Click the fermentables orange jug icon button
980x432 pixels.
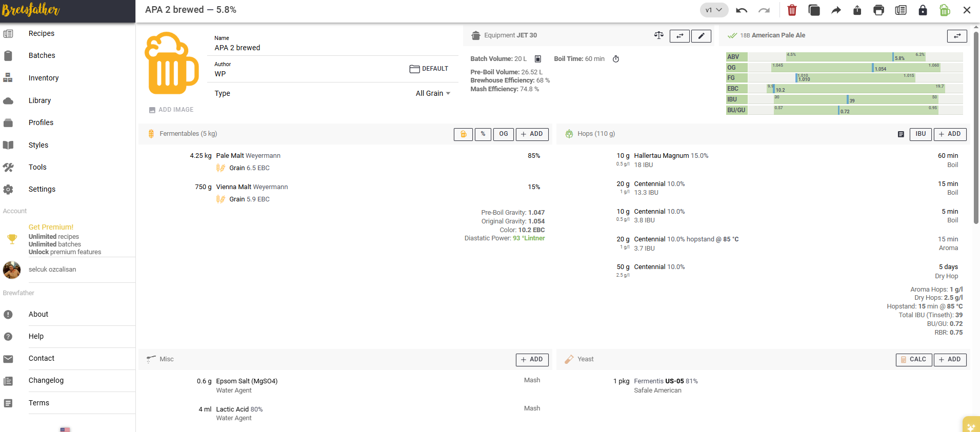coord(463,134)
